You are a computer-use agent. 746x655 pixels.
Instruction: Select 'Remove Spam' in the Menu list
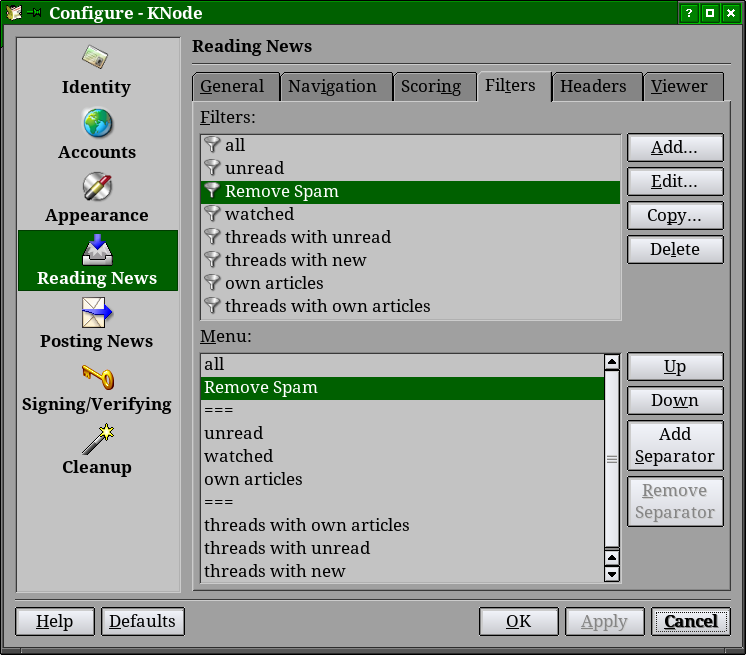point(402,387)
